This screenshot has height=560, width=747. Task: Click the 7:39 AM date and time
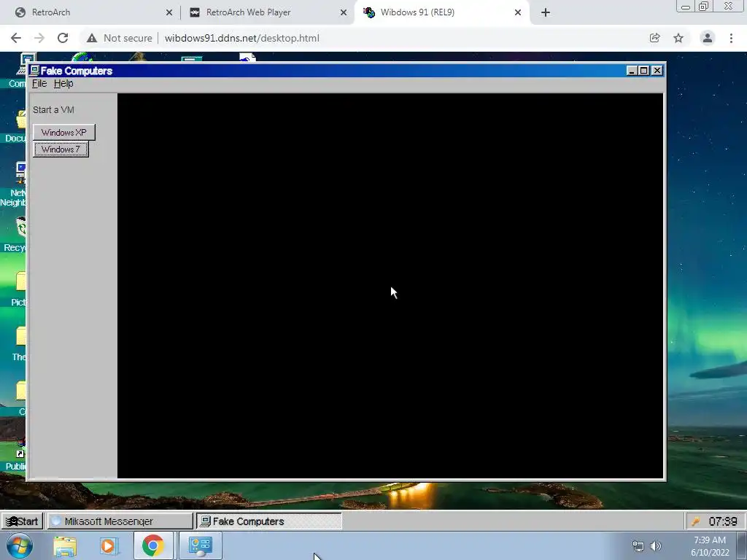(710, 546)
